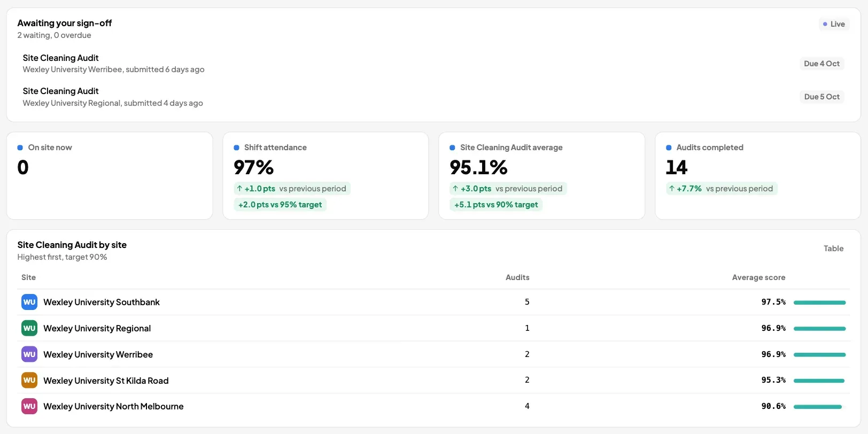Viewport: 868px width, 434px height.
Task: Open Site Cleaning Audit for Wexley University Regional
Action: coord(433,97)
